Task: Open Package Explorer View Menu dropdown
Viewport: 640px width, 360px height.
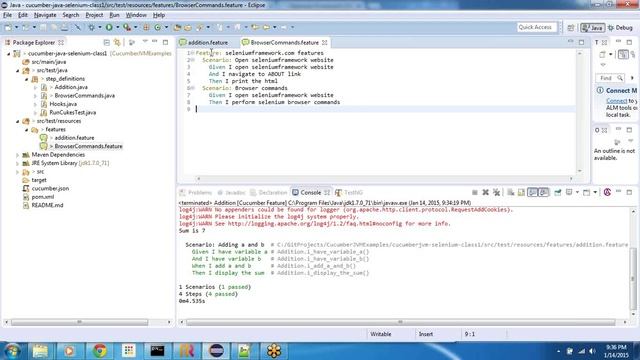Action: click(144, 42)
